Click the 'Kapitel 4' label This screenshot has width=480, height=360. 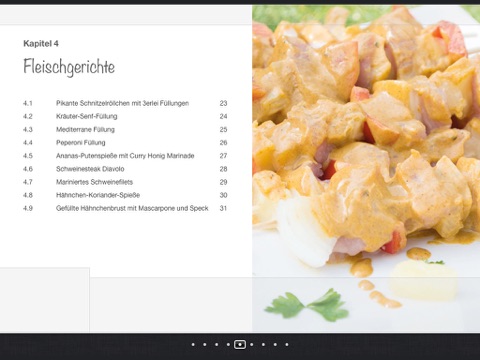click(41, 43)
